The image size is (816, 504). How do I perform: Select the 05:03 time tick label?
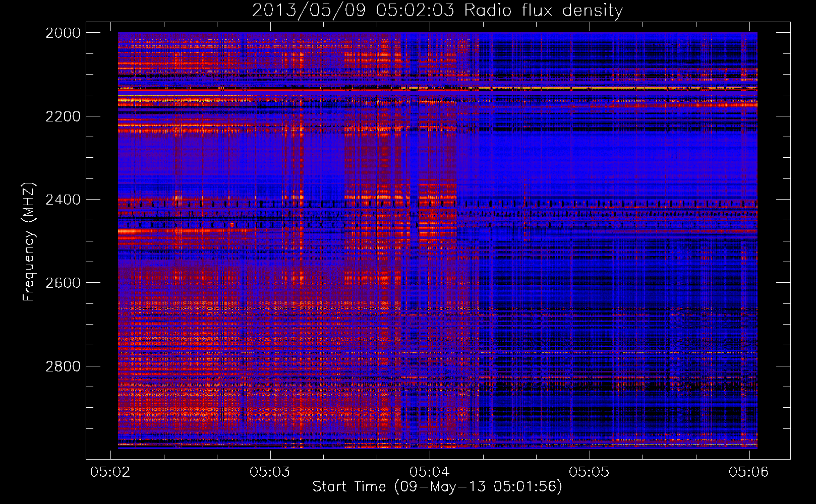tap(270, 472)
